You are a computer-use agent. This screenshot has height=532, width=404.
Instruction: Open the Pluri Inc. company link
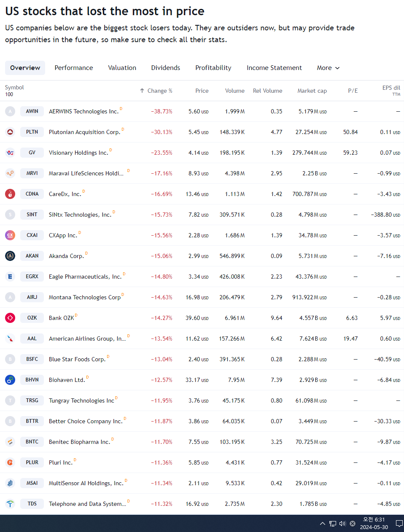pyautogui.click(x=61, y=462)
